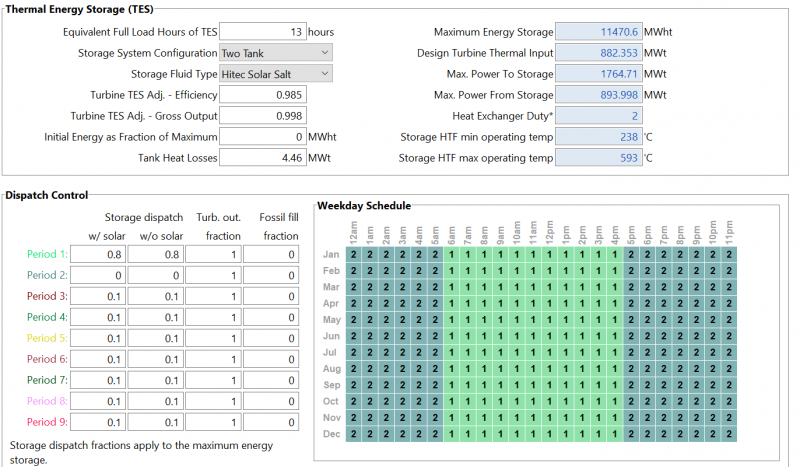Viewport: 800px width, 467px height.
Task: Click the Tank Heat Losses input box
Action: pyautogui.click(x=262, y=158)
